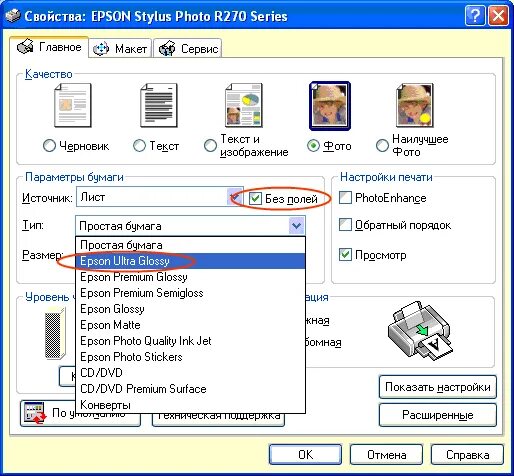Screen dimensions: 514x476
Task: Click the Best Photo quality icon
Action: pyautogui.click(x=415, y=105)
